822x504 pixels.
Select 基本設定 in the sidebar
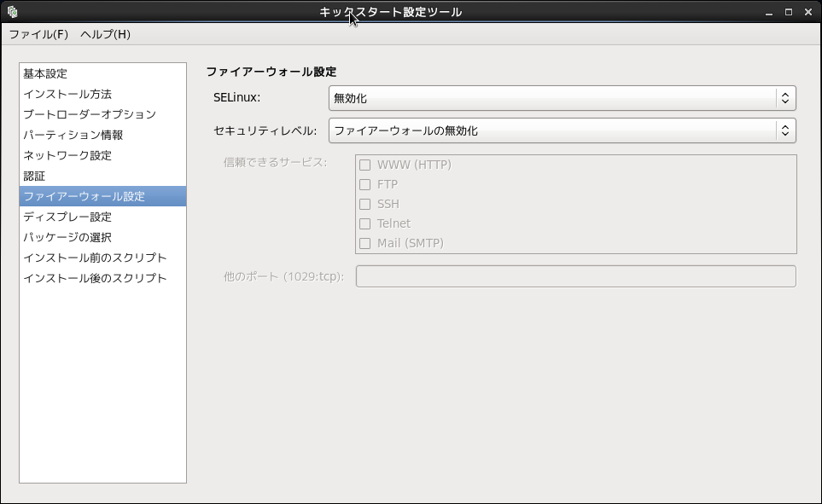(45, 73)
